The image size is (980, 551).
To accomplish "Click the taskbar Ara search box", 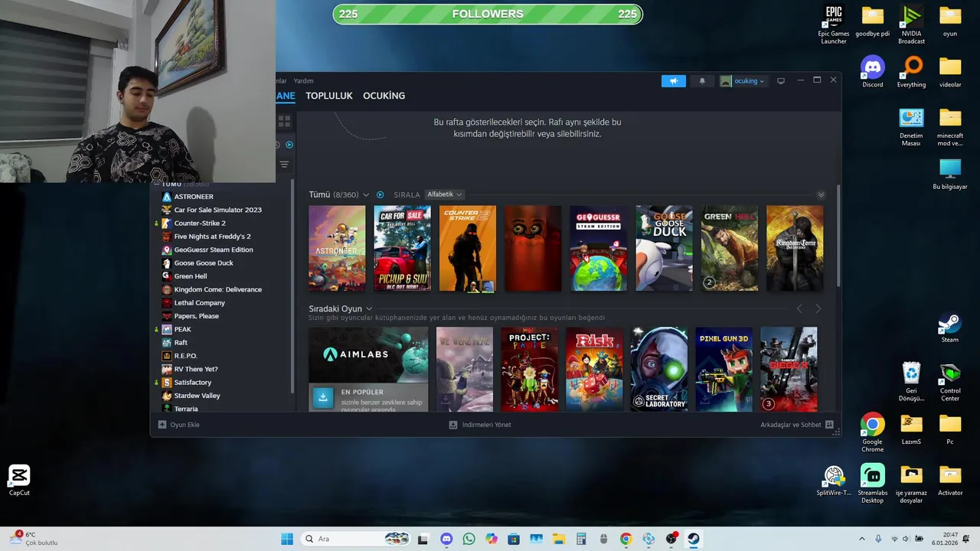I will (x=356, y=539).
